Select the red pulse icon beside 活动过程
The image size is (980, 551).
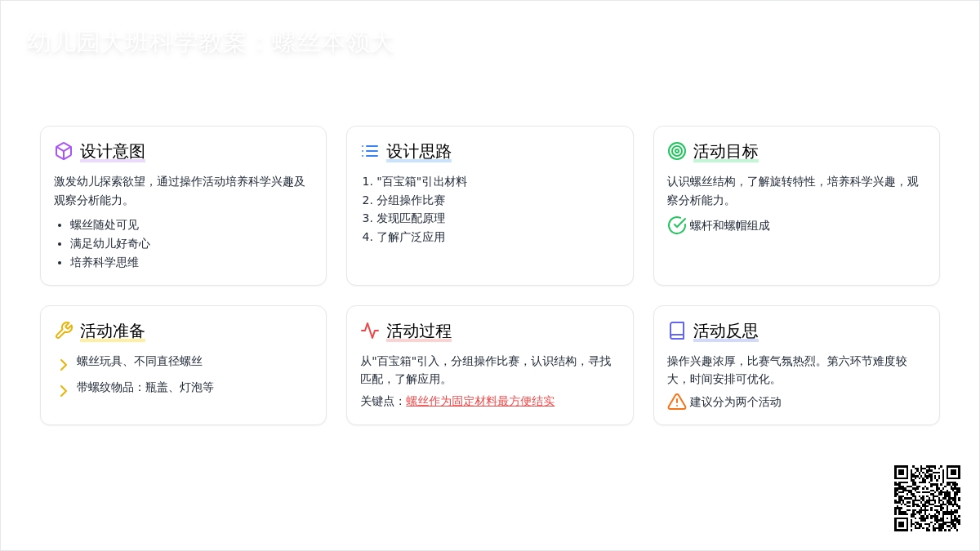tap(370, 331)
